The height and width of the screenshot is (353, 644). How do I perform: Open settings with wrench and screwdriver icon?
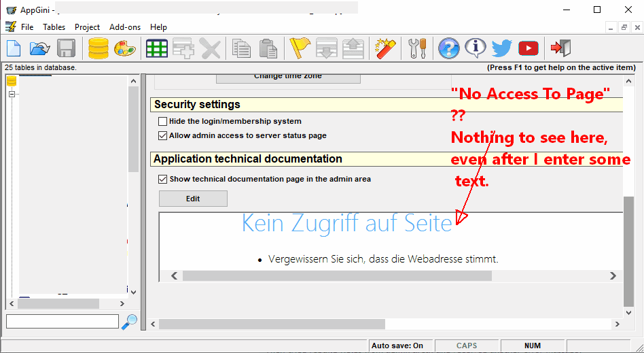pos(417,48)
